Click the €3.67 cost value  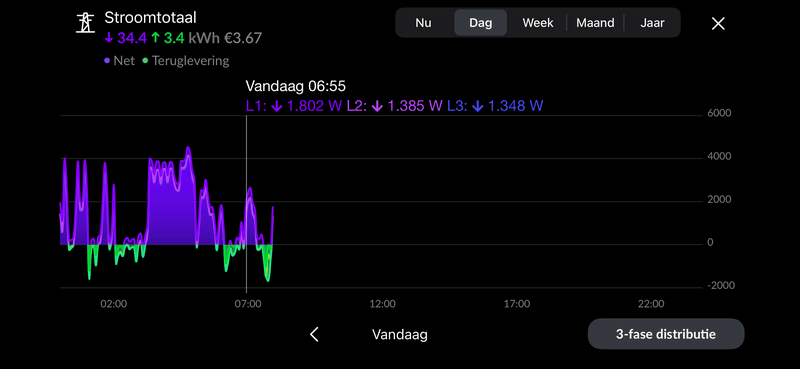[243, 38]
